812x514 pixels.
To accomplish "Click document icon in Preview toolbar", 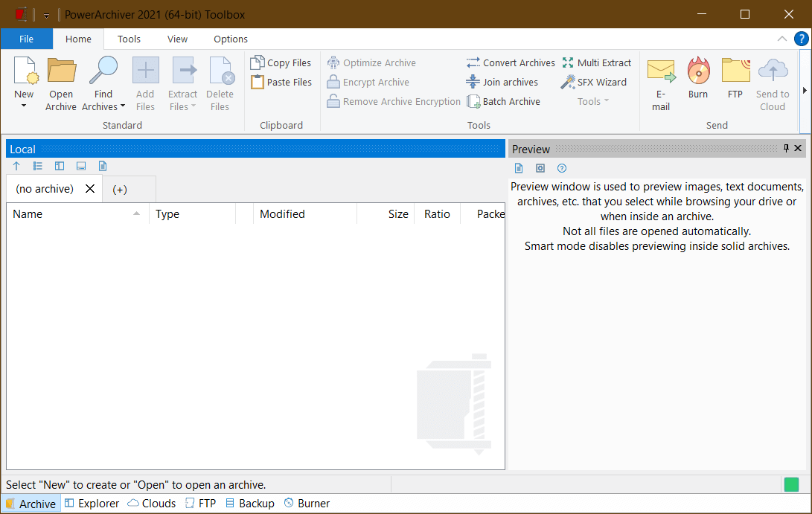I will pyautogui.click(x=519, y=168).
